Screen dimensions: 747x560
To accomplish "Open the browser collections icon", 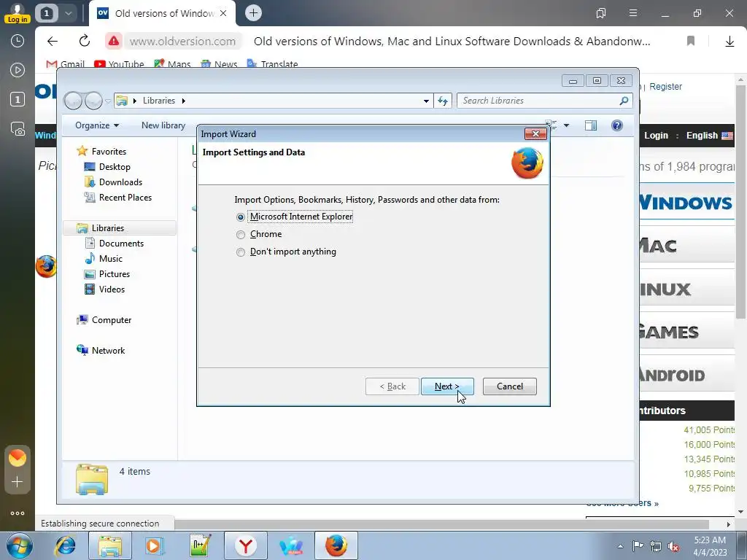I will pyautogui.click(x=601, y=13).
